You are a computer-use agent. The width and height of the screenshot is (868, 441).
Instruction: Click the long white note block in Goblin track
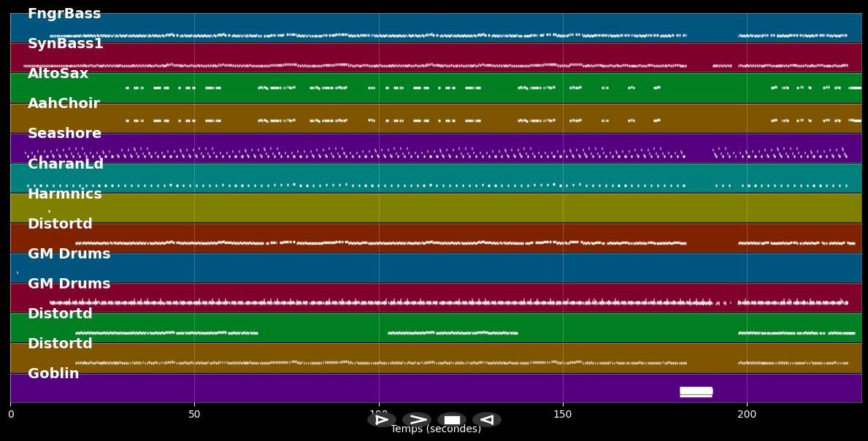click(x=696, y=391)
